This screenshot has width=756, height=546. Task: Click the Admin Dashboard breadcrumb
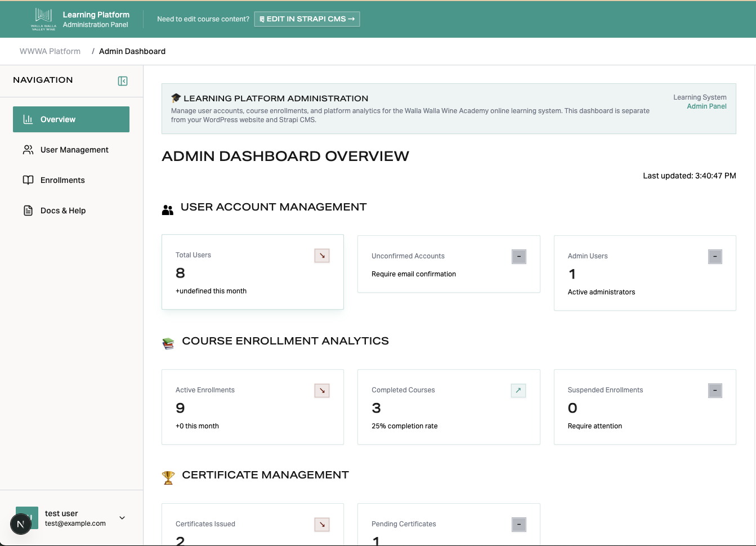pyautogui.click(x=132, y=51)
